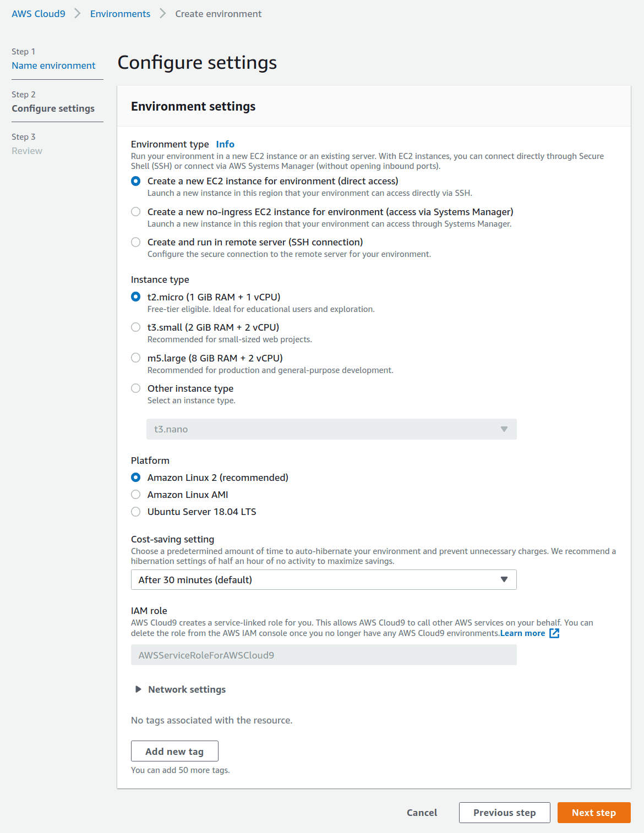Select the no-ingress EC2 instance option
Screen dimensions: 644x833
(x=136, y=212)
